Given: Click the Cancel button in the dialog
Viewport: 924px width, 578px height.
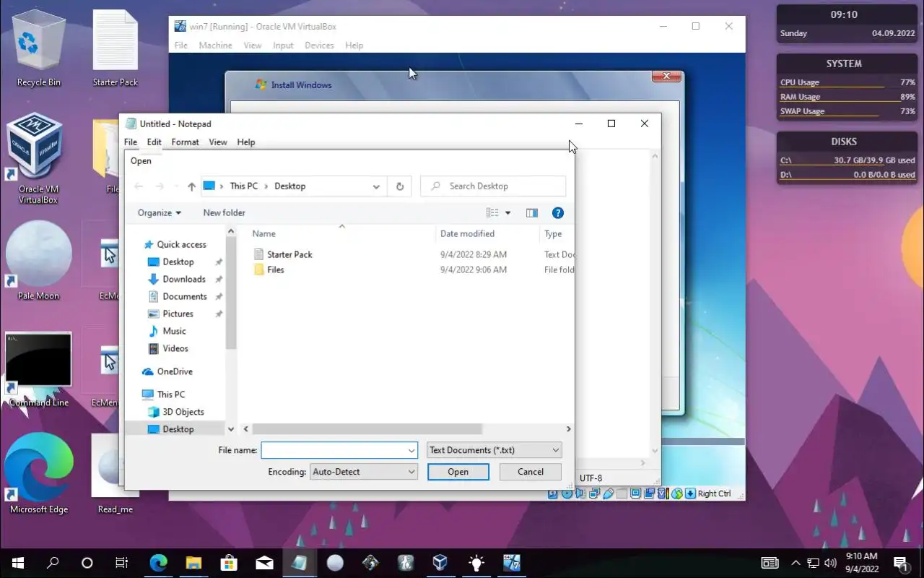Looking at the screenshot, I should [531, 472].
